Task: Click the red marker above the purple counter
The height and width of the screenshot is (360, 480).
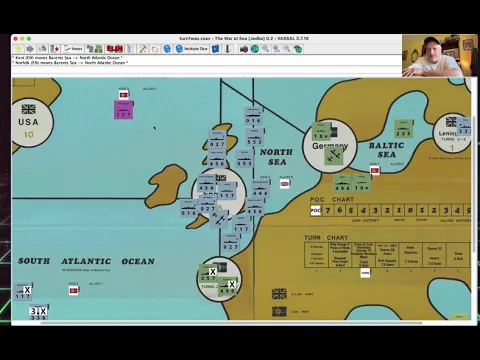Action: click(x=124, y=95)
